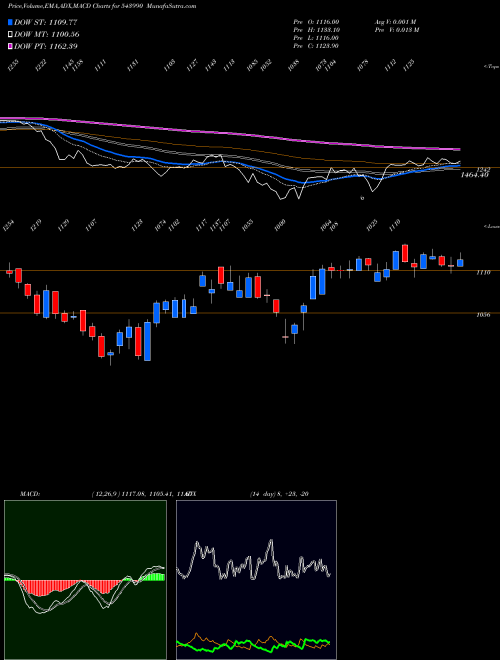Select the 'DOW ST: 1109.77' legend label
Viewport: 500px width, 660px height.
(x=46, y=22)
